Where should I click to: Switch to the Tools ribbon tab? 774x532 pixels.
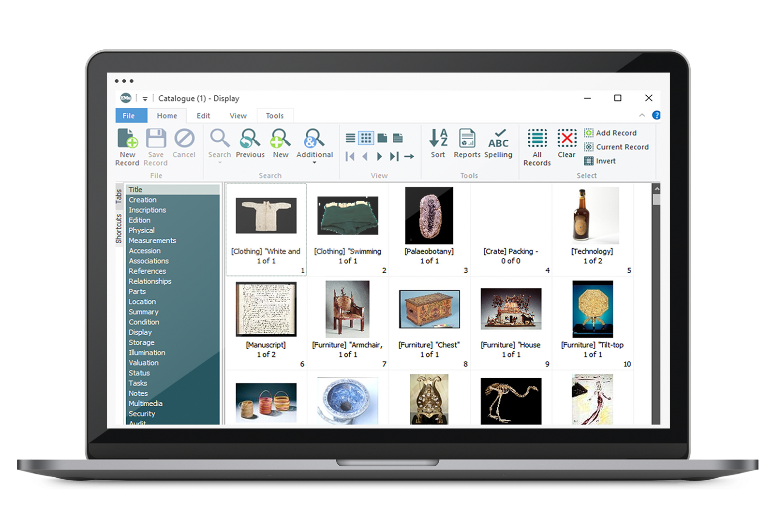[x=274, y=116]
